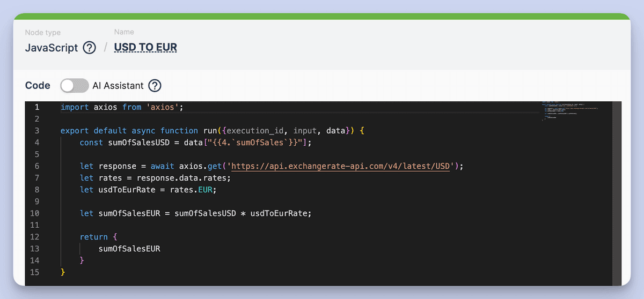Click line number 10 in the gutter

(x=35, y=213)
